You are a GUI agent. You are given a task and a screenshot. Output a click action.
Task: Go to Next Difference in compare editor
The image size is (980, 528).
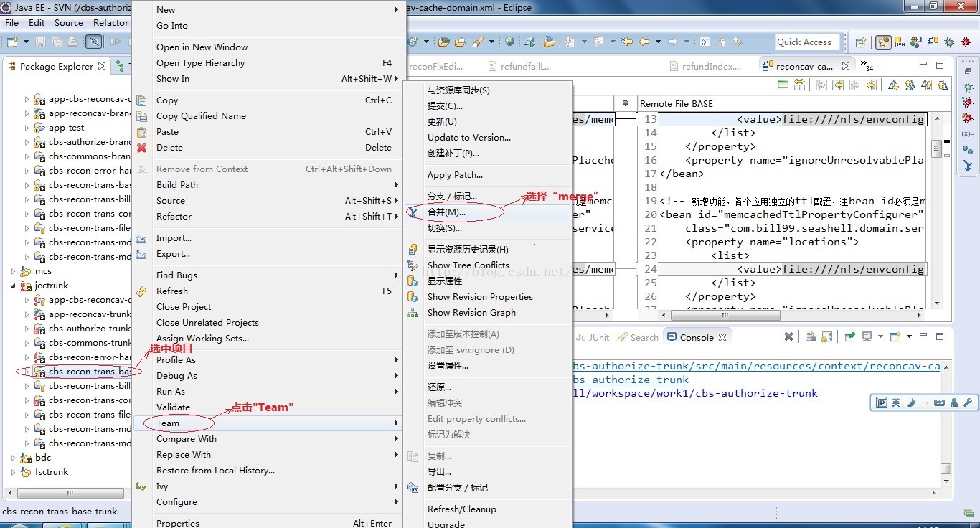coord(893,85)
